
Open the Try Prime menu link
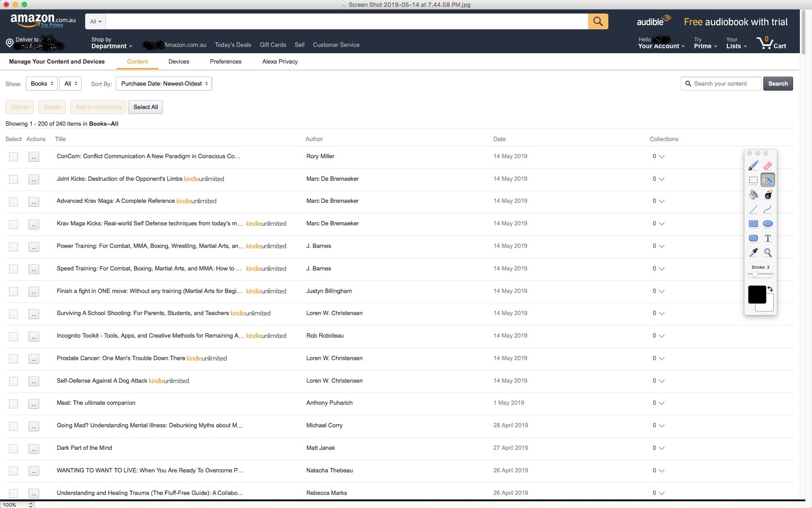click(x=705, y=43)
